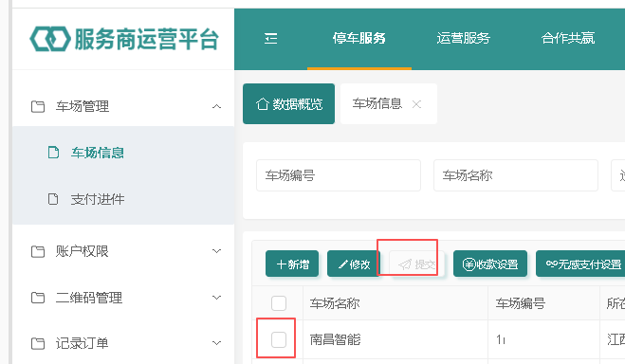Open the 停车服务 top tab

coord(359,38)
